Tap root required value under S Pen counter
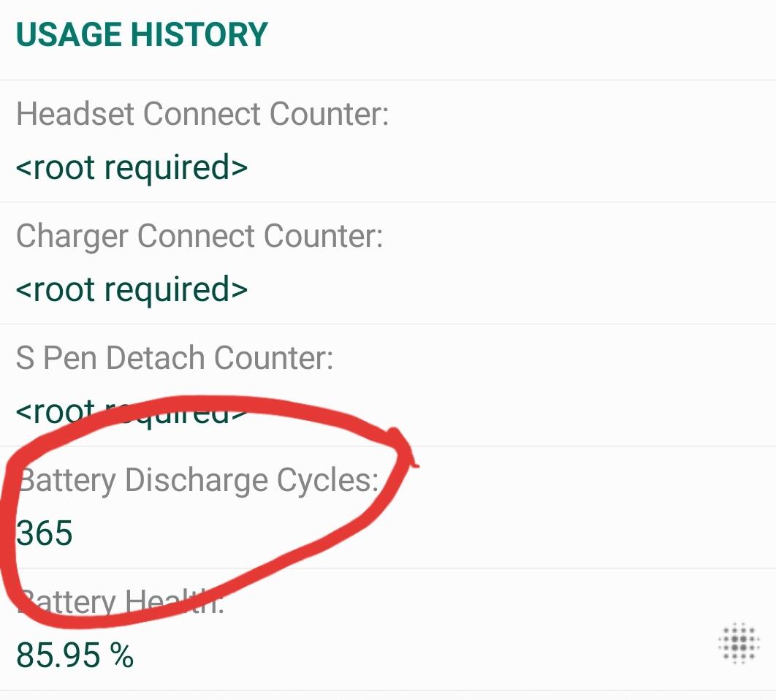 pos(132,411)
